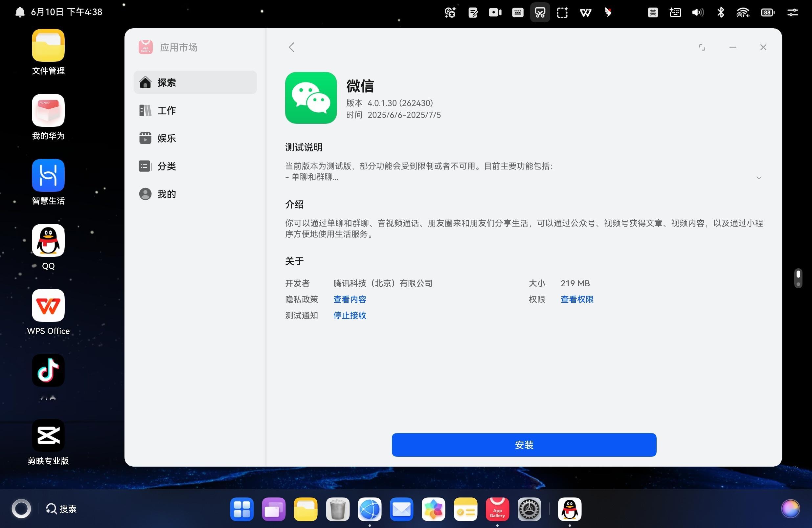Click the note-writing icon in the top bar
The image size is (812, 528).
tap(473, 12)
